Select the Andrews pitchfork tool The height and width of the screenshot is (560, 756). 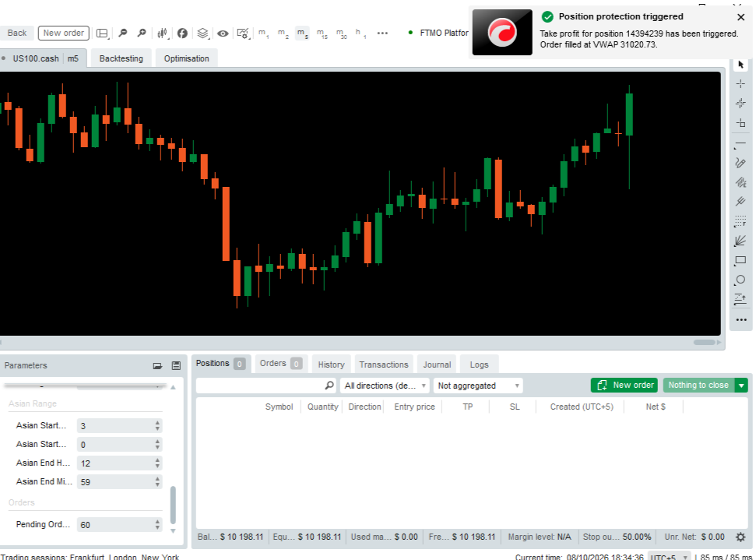[740, 201]
